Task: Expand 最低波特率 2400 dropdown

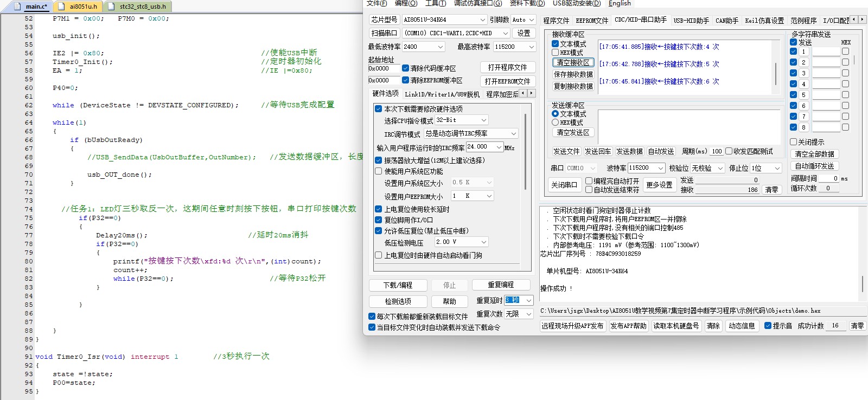Action: 440,47
